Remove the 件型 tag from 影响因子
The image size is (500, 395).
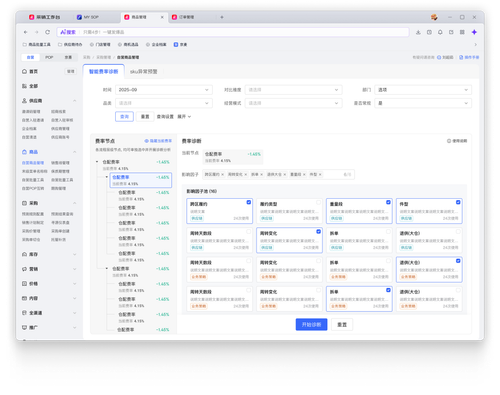[x=320, y=174]
